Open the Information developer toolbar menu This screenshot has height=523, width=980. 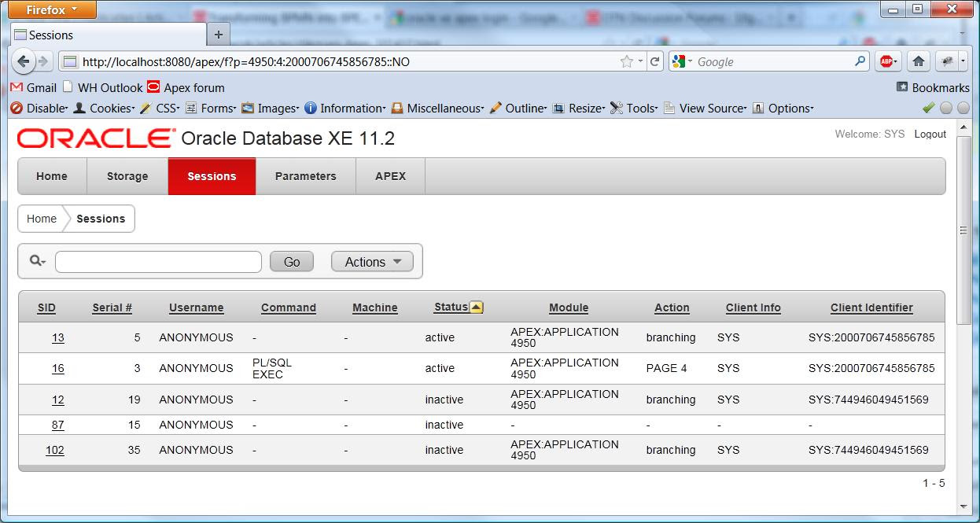pyautogui.click(x=344, y=108)
